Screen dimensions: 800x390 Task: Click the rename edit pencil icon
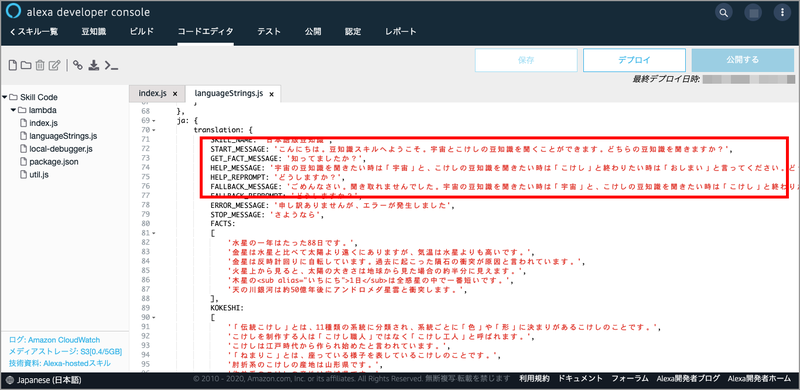[55, 65]
